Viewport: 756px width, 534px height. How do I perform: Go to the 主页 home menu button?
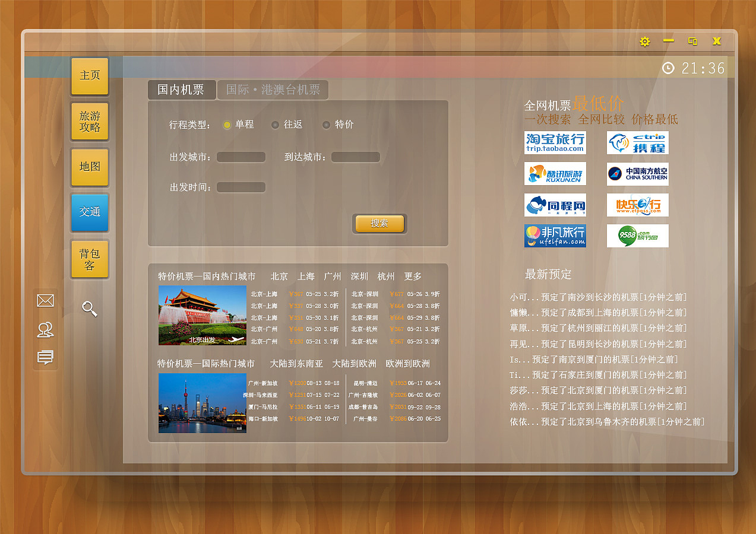tap(90, 76)
